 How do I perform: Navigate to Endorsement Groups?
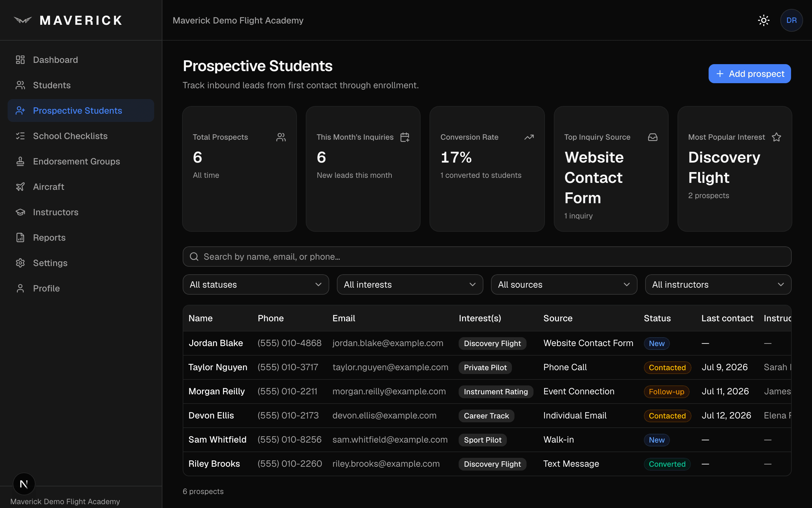81,162
